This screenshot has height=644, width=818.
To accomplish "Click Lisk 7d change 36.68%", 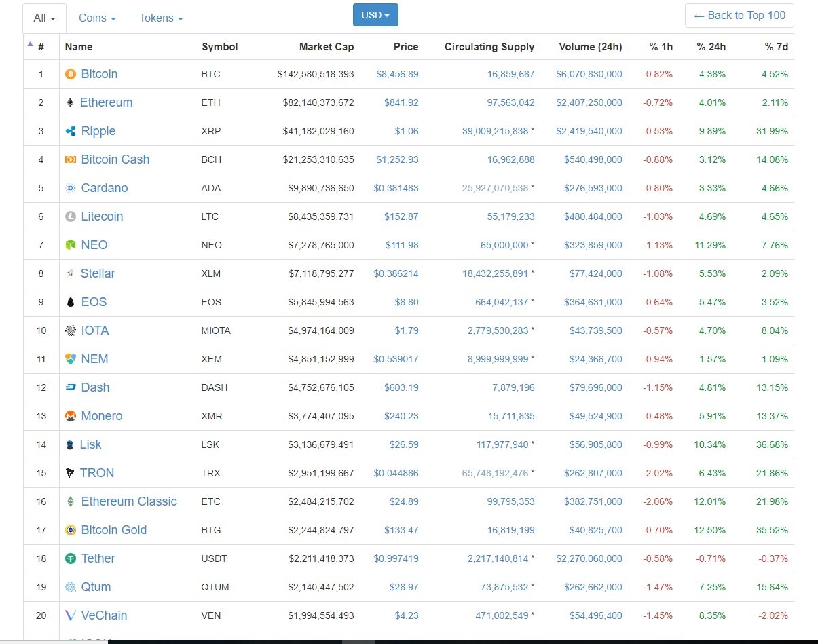I will coord(773,444).
